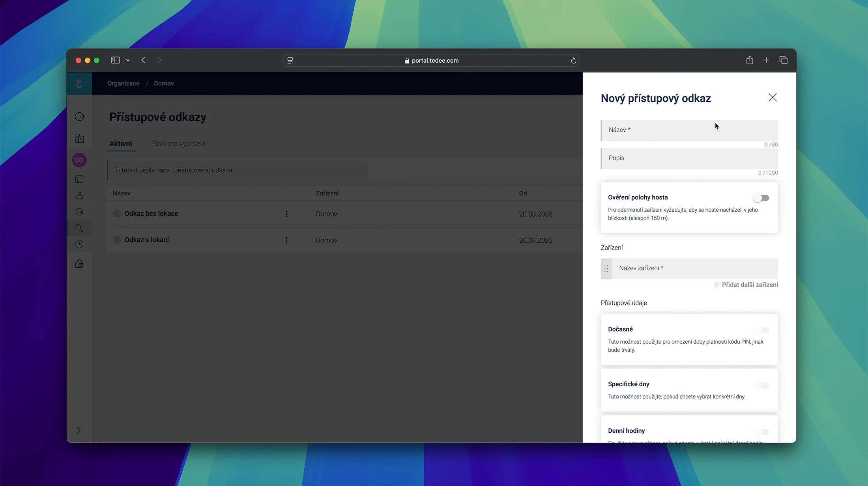Click the DO organization avatar
The image size is (868, 486).
(79, 160)
